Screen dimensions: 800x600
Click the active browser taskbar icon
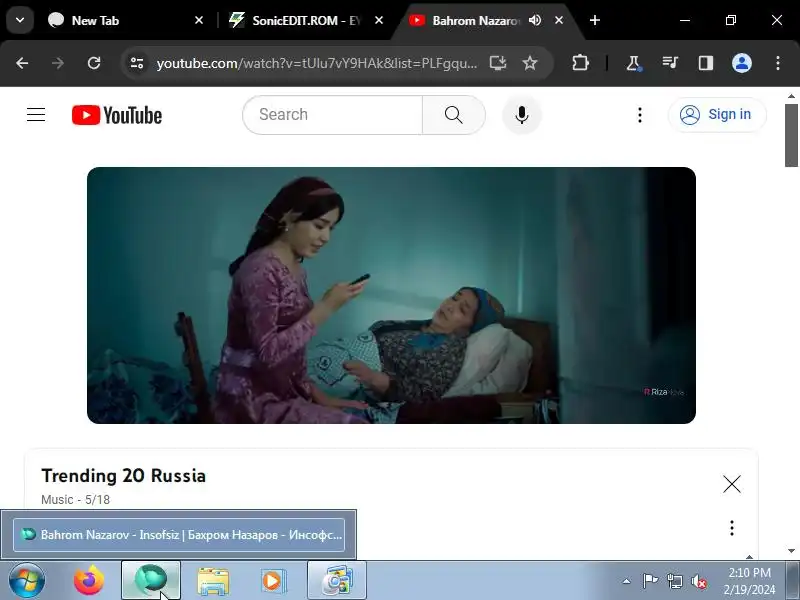[151, 581]
